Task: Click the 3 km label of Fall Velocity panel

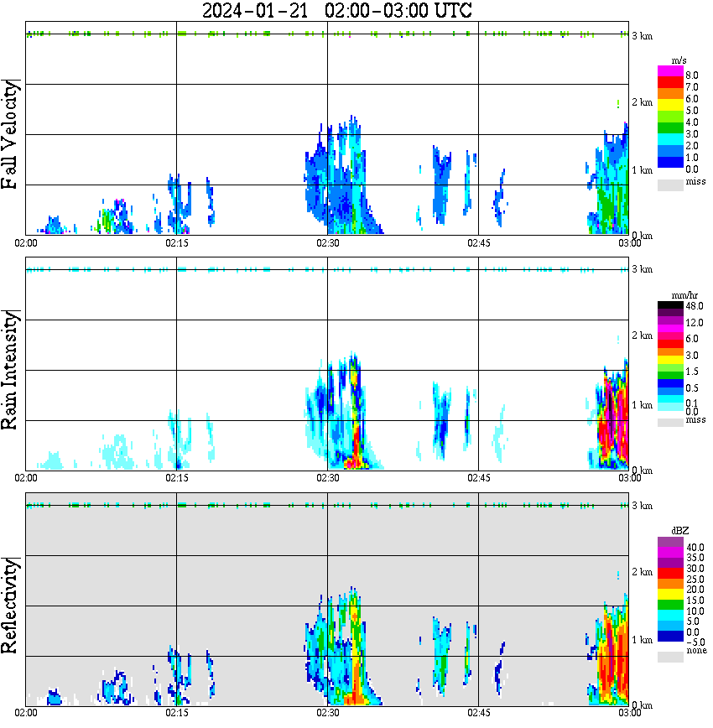Action: [643, 36]
